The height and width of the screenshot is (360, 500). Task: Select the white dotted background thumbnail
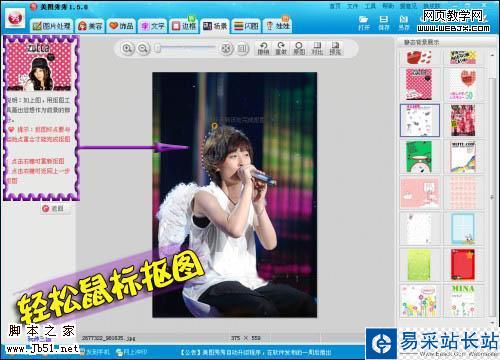coord(419,229)
